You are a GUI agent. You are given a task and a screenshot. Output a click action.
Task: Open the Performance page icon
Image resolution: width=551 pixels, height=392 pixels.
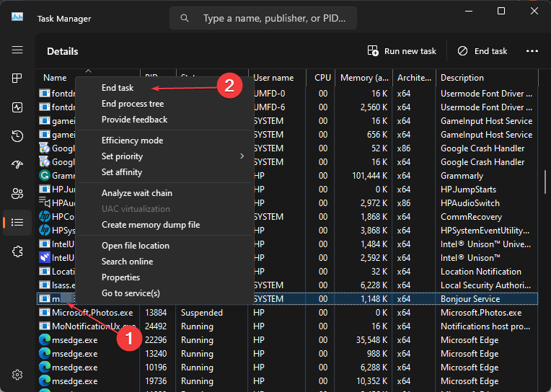17,107
